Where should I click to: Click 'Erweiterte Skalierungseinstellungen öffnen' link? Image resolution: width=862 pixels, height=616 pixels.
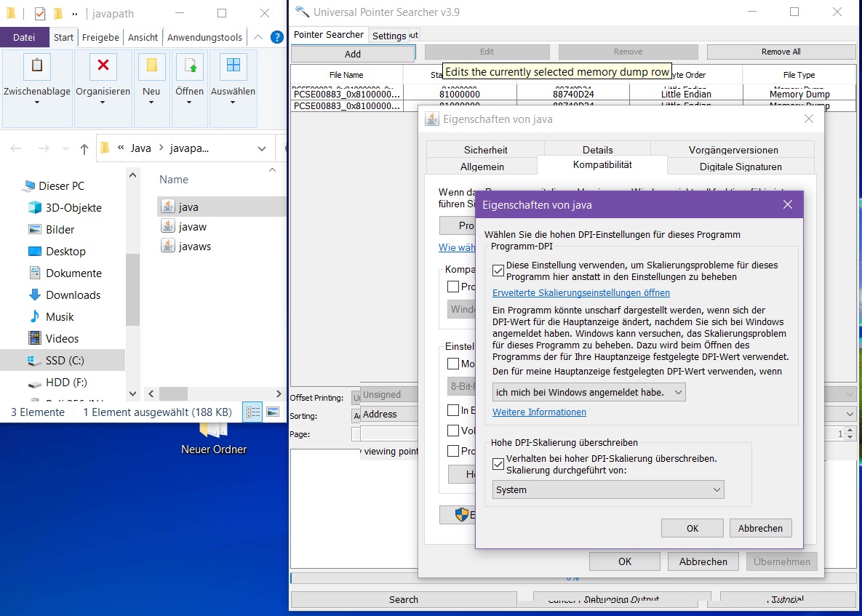581,293
